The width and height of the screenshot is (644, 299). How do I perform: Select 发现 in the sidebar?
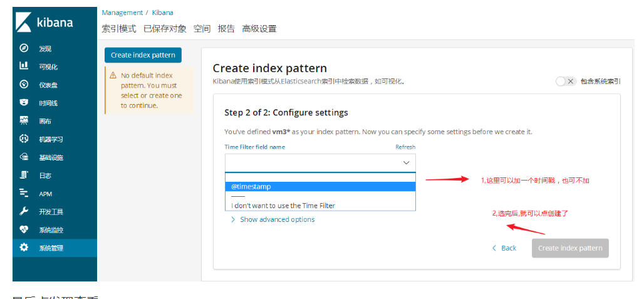45,49
